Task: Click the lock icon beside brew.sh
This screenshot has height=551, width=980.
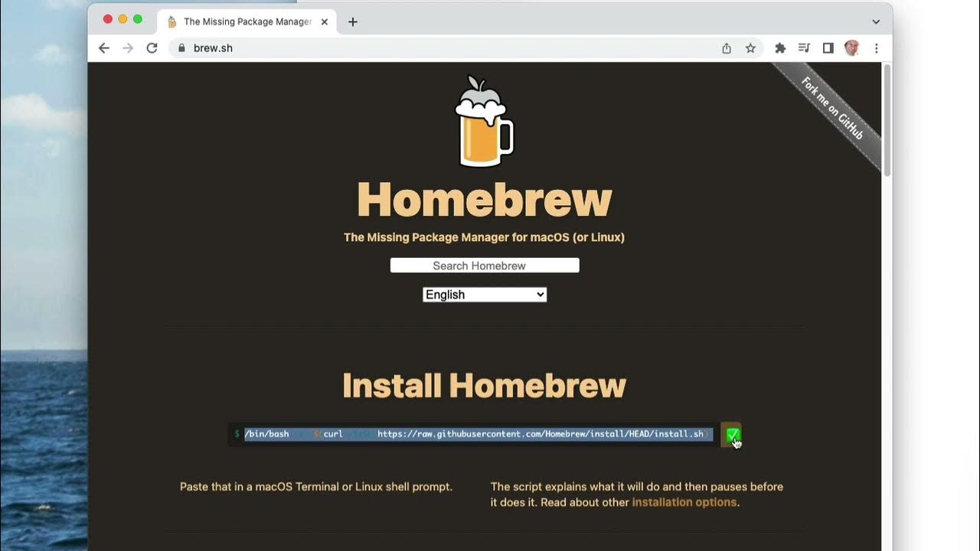Action: click(181, 48)
